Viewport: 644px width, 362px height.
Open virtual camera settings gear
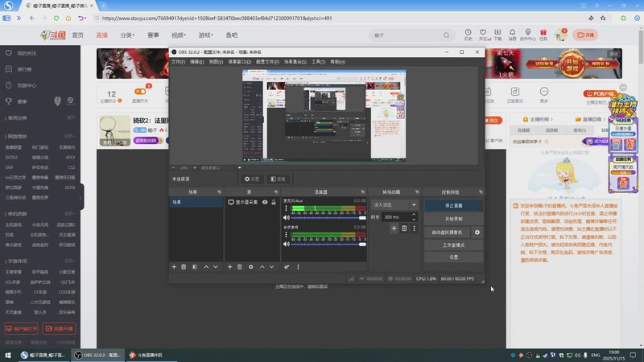pyautogui.click(x=477, y=232)
